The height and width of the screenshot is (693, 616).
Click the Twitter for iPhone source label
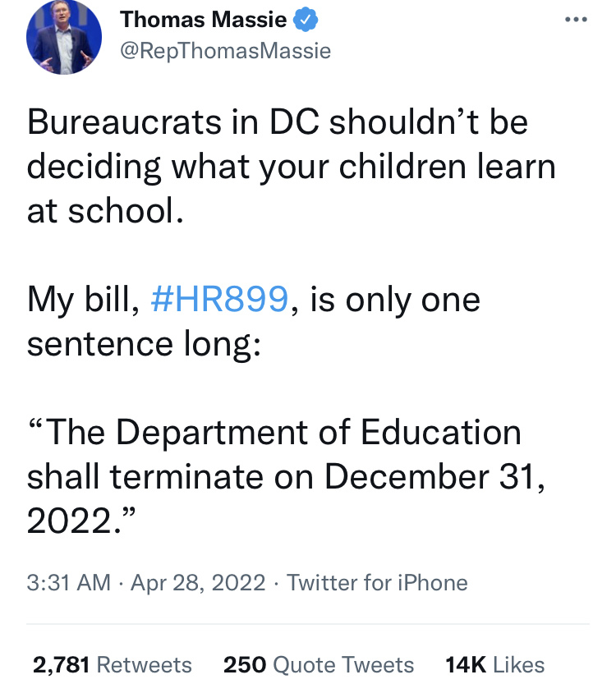point(378,583)
